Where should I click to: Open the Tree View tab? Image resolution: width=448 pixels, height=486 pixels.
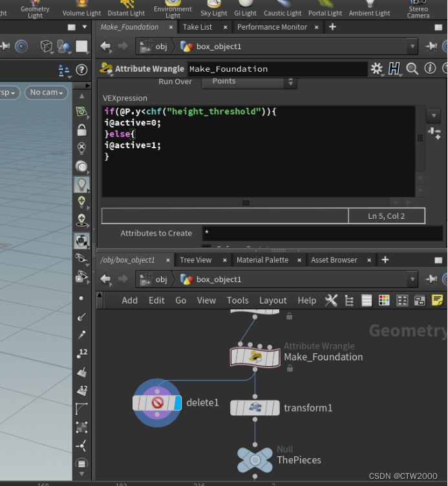[196, 260]
